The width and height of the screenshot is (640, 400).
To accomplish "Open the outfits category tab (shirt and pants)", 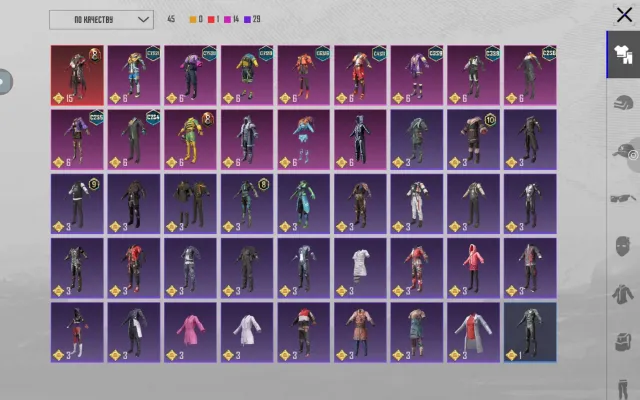I will coord(623,54).
